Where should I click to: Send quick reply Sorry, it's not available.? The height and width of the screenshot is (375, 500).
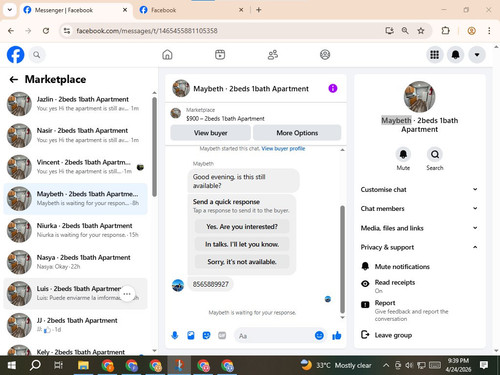(242, 262)
